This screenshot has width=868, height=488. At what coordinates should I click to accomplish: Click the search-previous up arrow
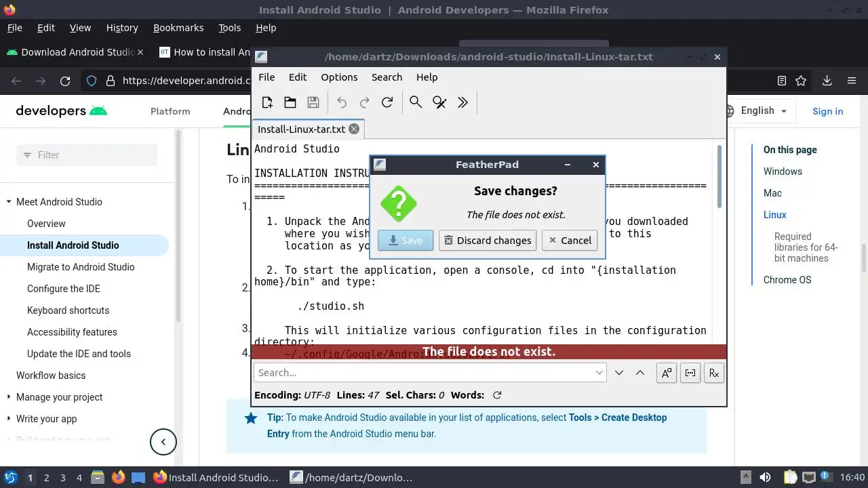(640, 372)
